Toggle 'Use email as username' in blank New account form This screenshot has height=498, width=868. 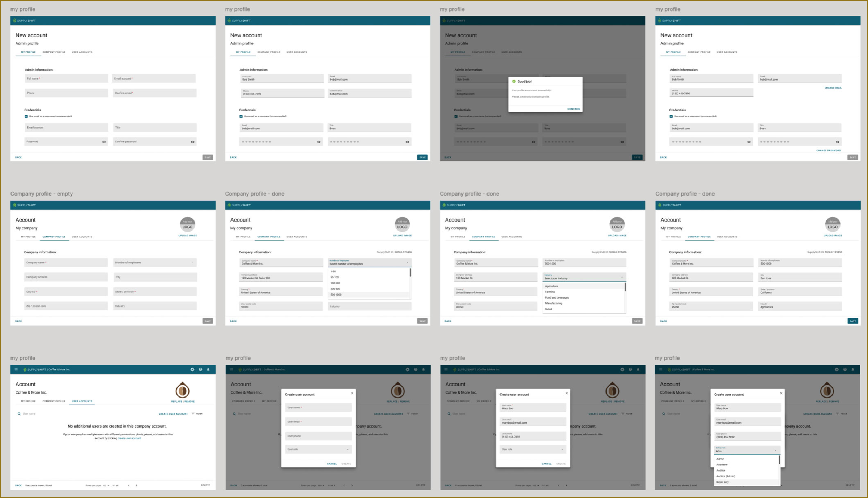click(26, 116)
